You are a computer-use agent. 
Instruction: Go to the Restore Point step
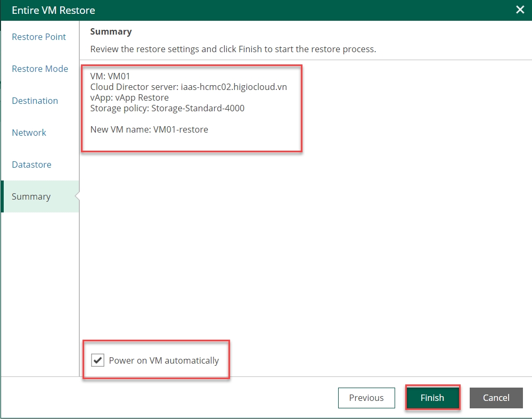[39, 37]
